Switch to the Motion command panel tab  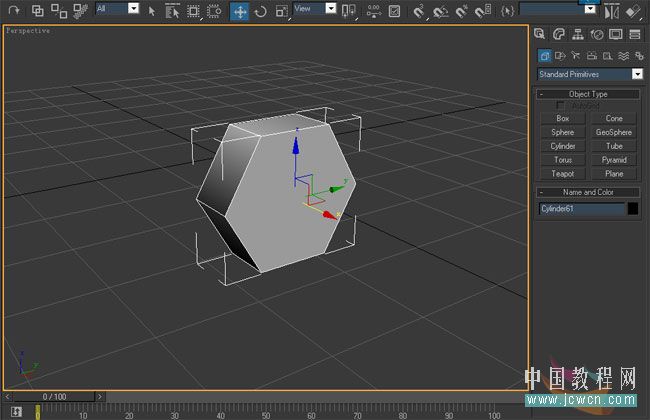point(597,34)
